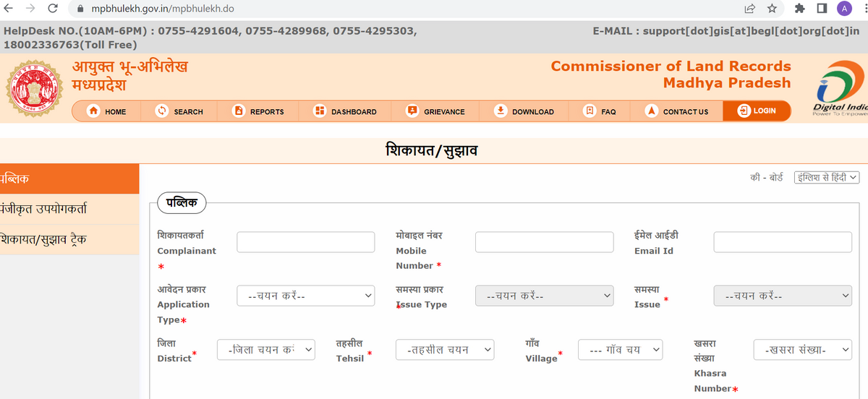The width and height of the screenshot is (868, 399).
Task: Open the District selection dropdown
Action: coord(266,350)
